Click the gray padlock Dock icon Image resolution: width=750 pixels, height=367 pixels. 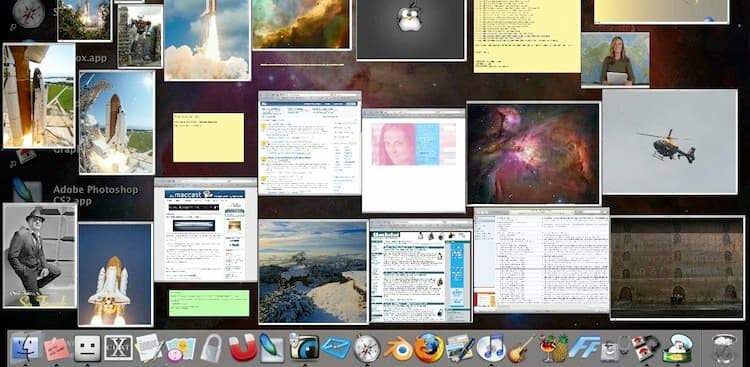click(x=211, y=348)
